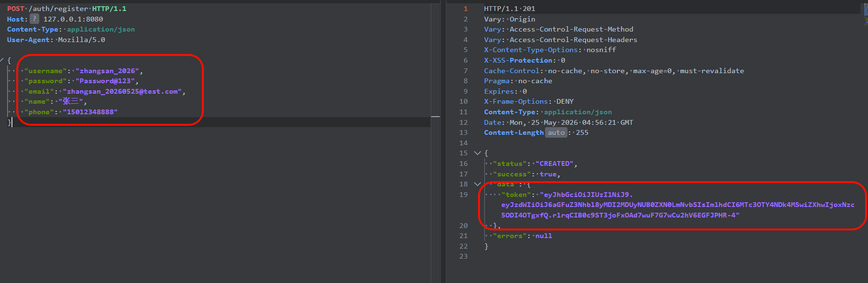This screenshot has width=868, height=283.
Task: Click the Content-Length value 255
Action: pos(582,132)
